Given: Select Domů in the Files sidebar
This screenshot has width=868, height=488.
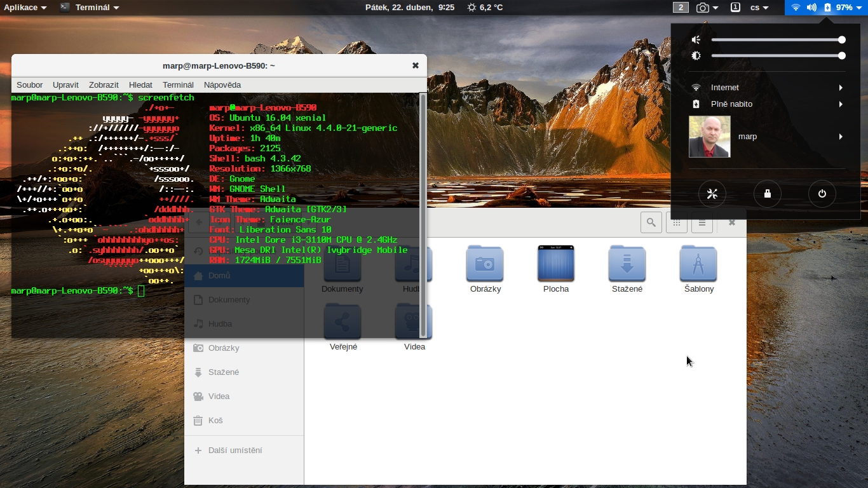Looking at the screenshot, I should 244,275.
